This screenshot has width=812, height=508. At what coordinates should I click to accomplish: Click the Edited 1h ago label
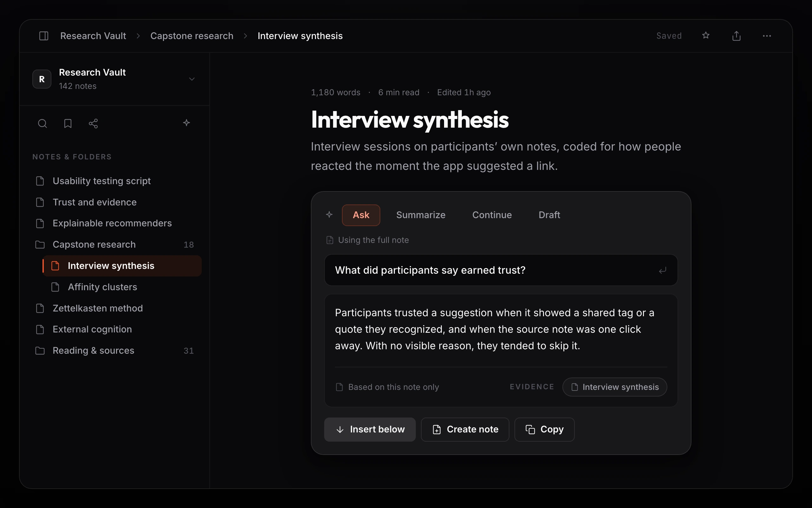464,92
